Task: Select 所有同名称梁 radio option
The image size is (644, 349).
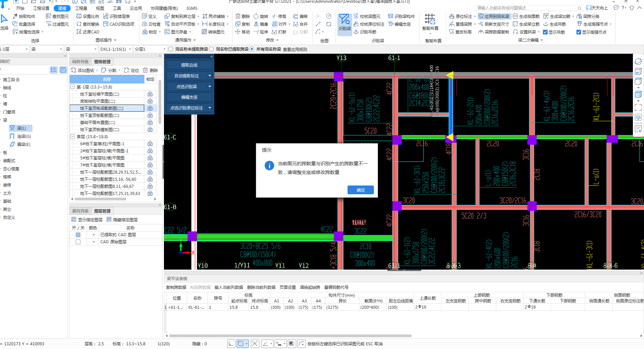Action: tap(252, 49)
